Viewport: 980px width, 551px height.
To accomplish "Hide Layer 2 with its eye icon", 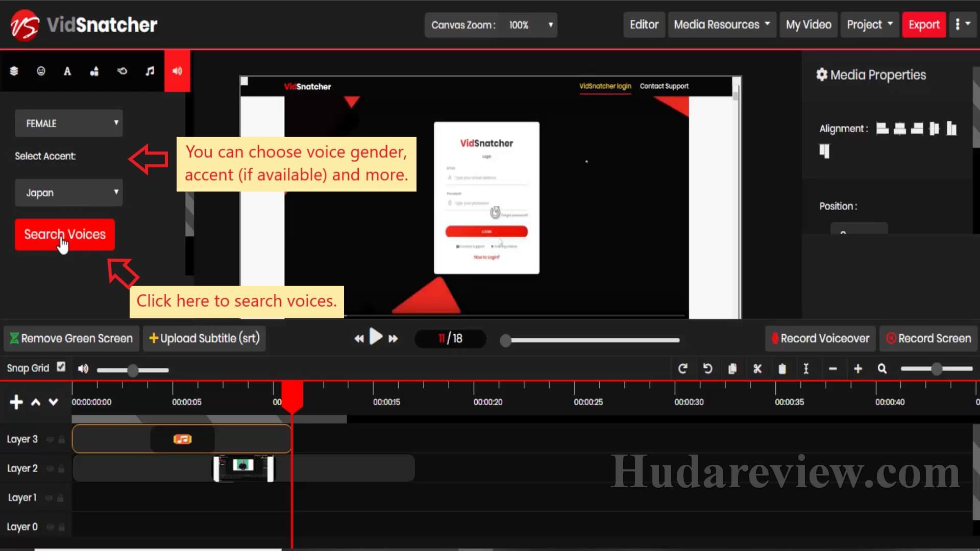I will click(50, 468).
